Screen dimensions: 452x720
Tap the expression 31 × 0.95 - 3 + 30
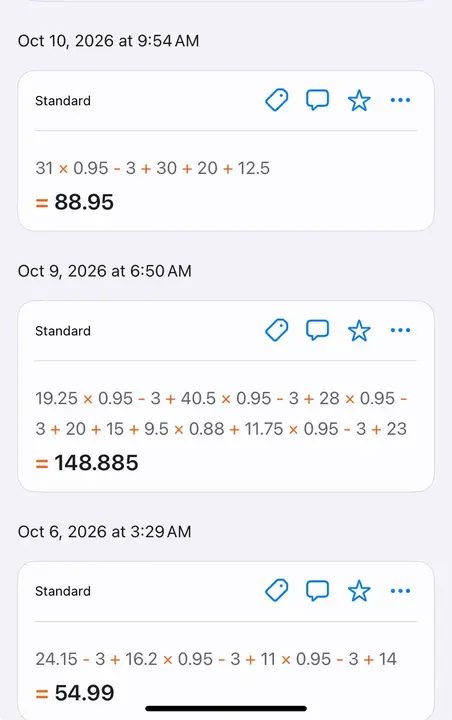pos(153,168)
